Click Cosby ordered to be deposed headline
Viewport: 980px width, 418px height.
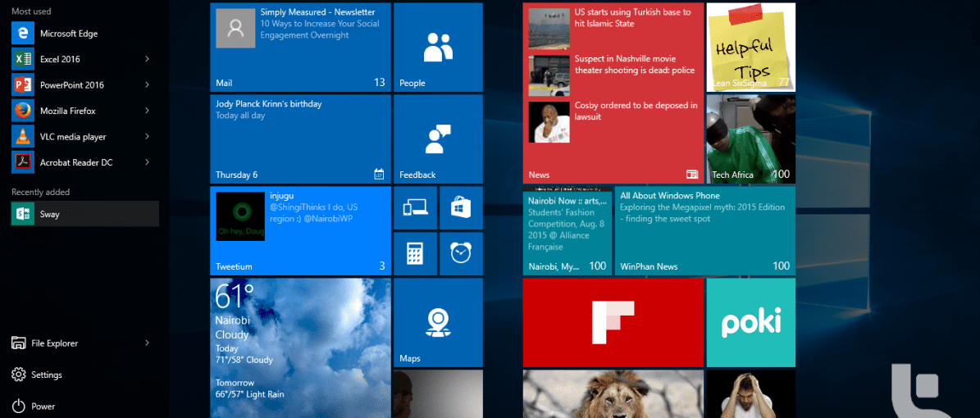pos(636,111)
